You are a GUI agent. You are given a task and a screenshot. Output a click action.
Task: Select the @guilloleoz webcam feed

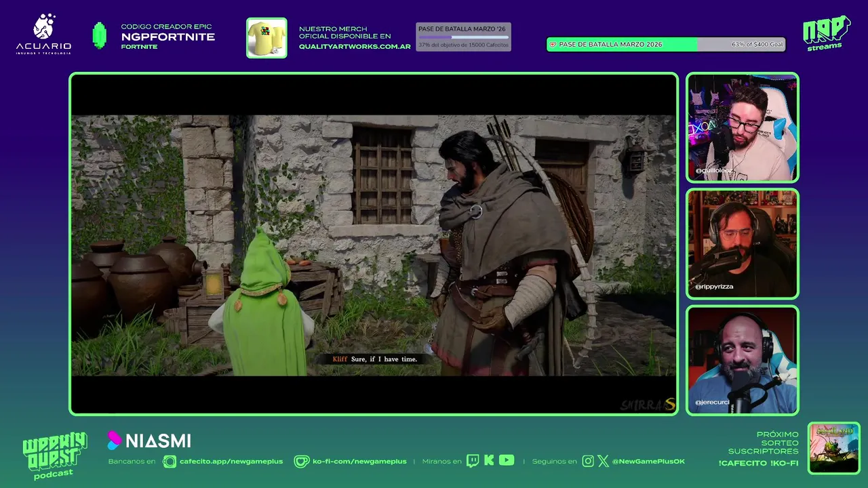(x=743, y=127)
